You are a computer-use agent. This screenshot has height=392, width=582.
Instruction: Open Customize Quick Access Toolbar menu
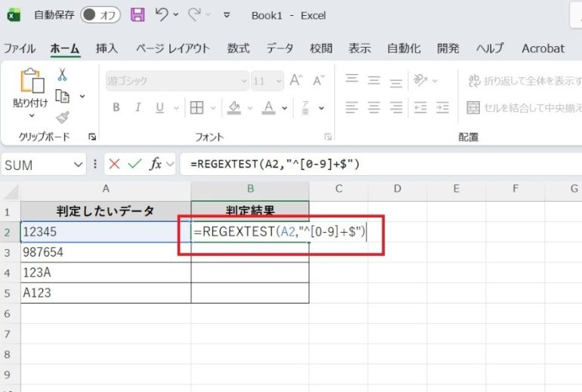click(x=227, y=15)
